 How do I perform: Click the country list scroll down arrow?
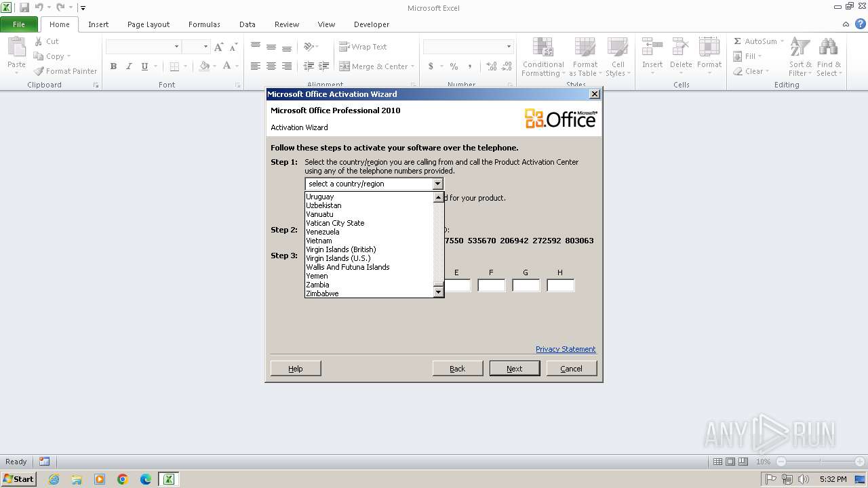coord(438,292)
